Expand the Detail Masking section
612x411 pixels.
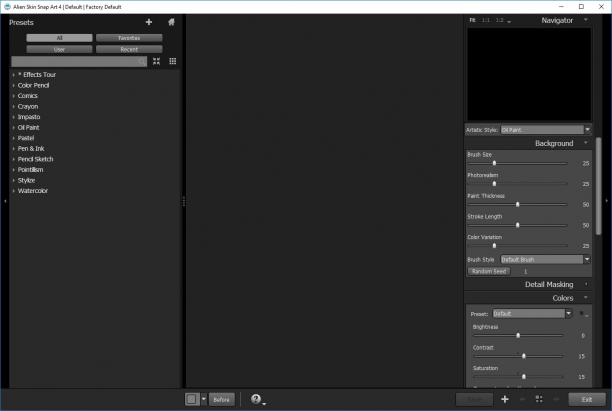pyautogui.click(x=585, y=285)
